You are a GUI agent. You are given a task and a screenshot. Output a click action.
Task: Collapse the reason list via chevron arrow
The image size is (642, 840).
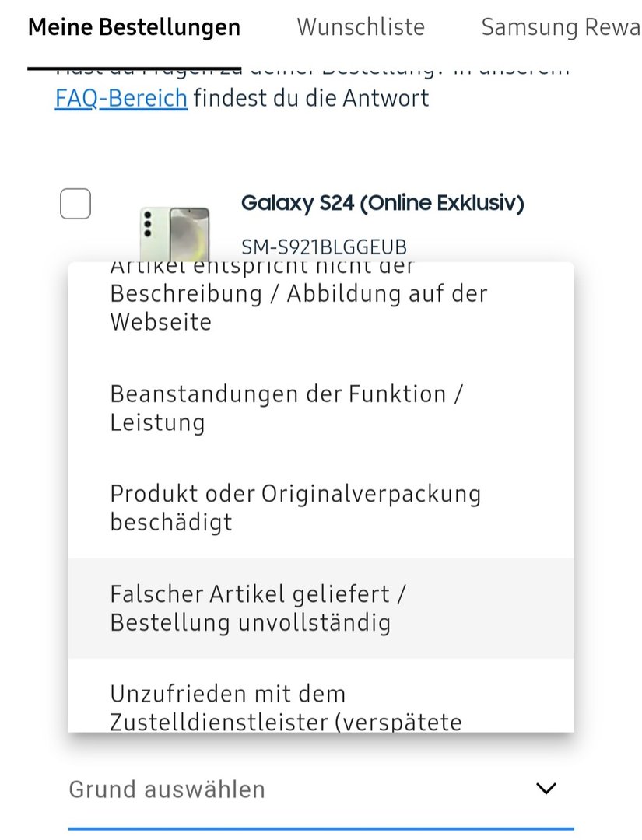pyautogui.click(x=546, y=789)
